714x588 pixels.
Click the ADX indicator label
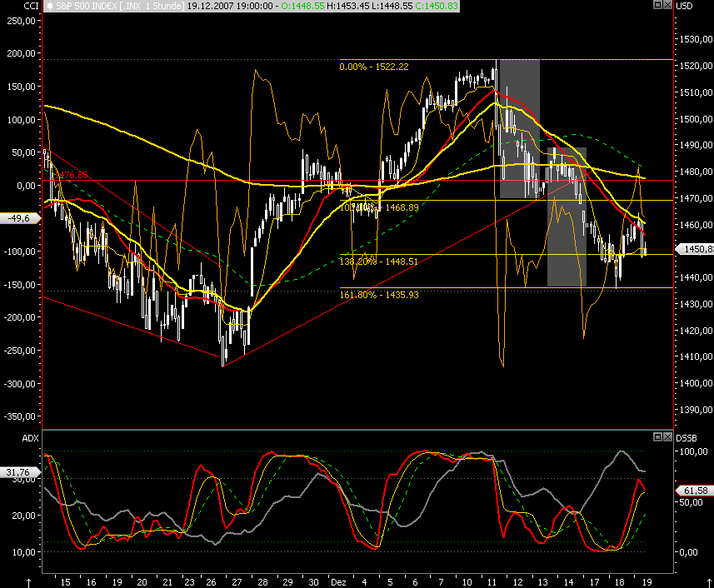[31, 438]
